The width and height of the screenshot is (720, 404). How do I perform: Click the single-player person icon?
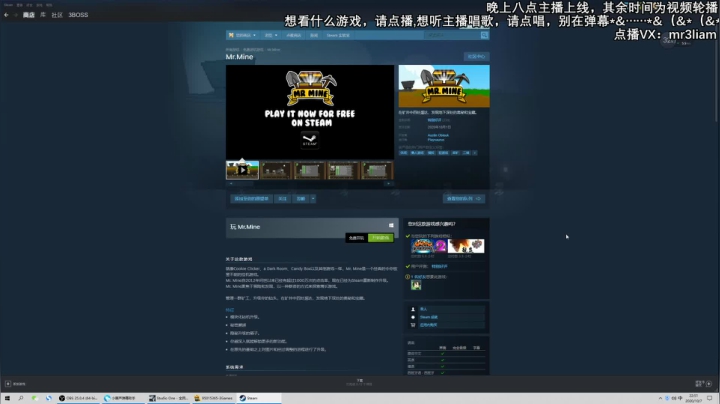point(413,309)
